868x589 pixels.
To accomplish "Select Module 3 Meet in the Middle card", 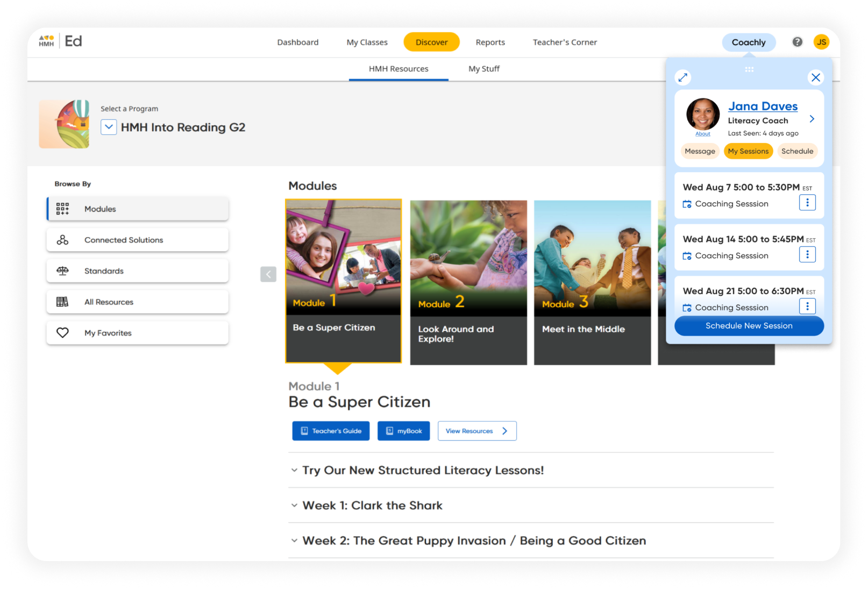I will [x=592, y=282].
